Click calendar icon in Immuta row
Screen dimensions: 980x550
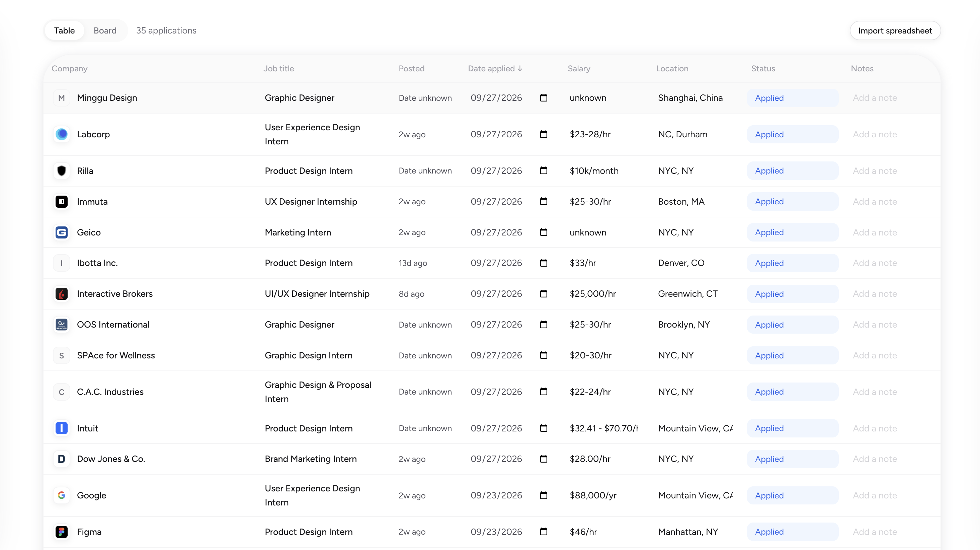[544, 201]
